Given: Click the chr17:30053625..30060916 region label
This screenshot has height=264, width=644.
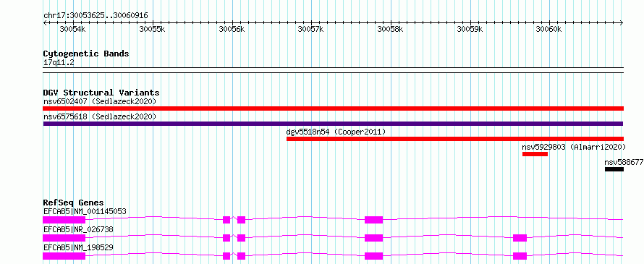Looking at the screenshot, I should 96,16.
